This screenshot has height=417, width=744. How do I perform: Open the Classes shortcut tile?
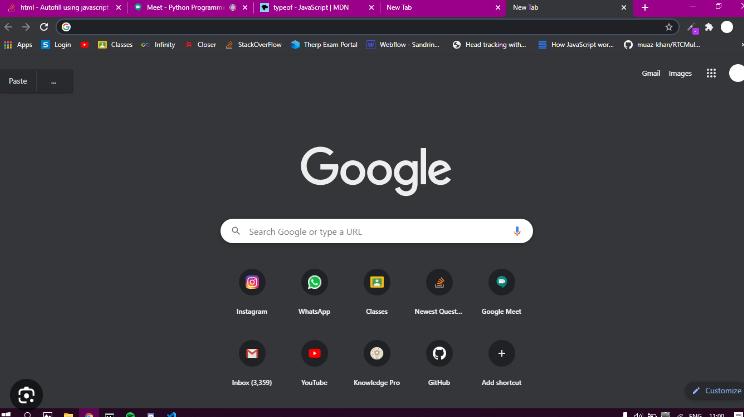[x=377, y=283]
